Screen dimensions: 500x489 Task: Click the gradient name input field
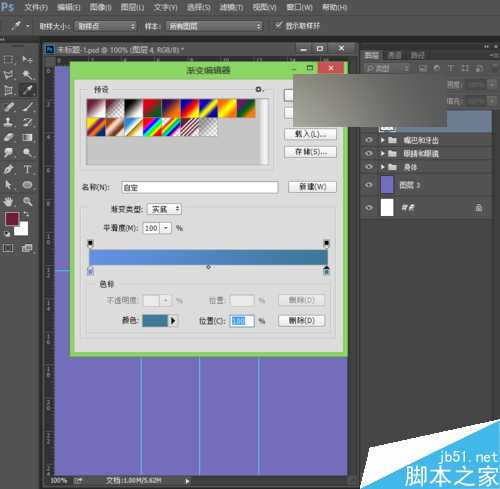pyautogui.click(x=200, y=187)
